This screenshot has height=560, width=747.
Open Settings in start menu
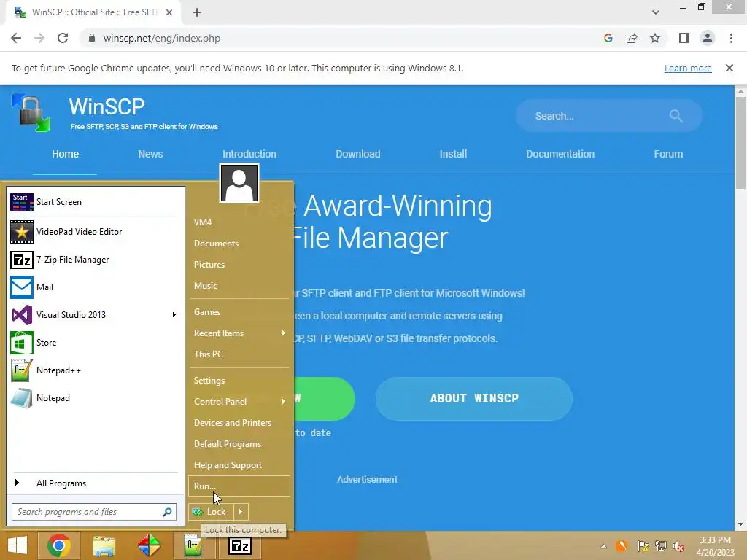pos(209,381)
